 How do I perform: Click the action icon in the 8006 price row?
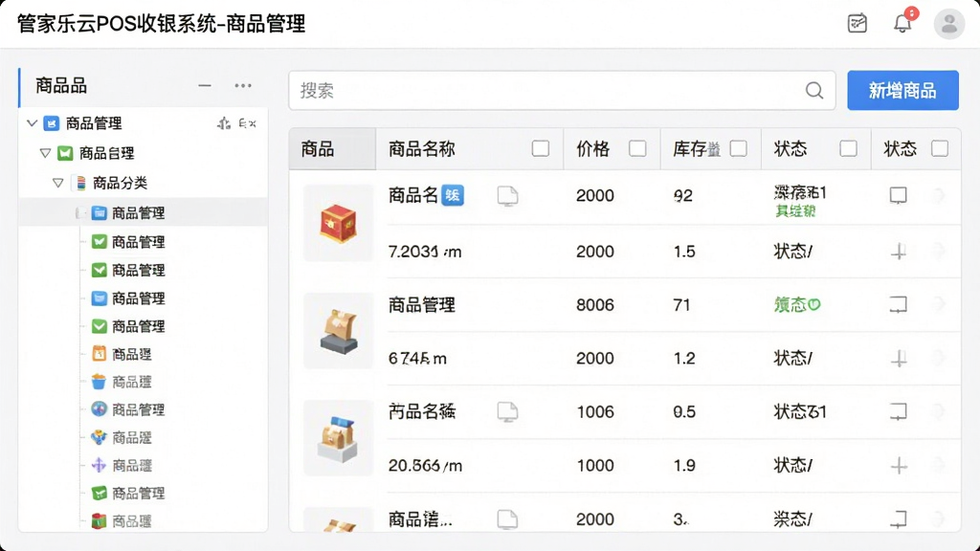point(898,305)
